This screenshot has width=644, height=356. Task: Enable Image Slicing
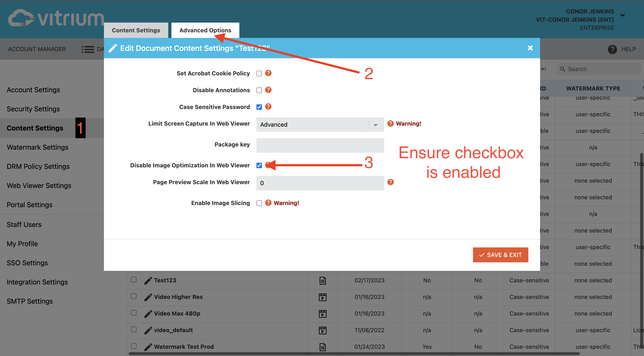coord(259,203)
